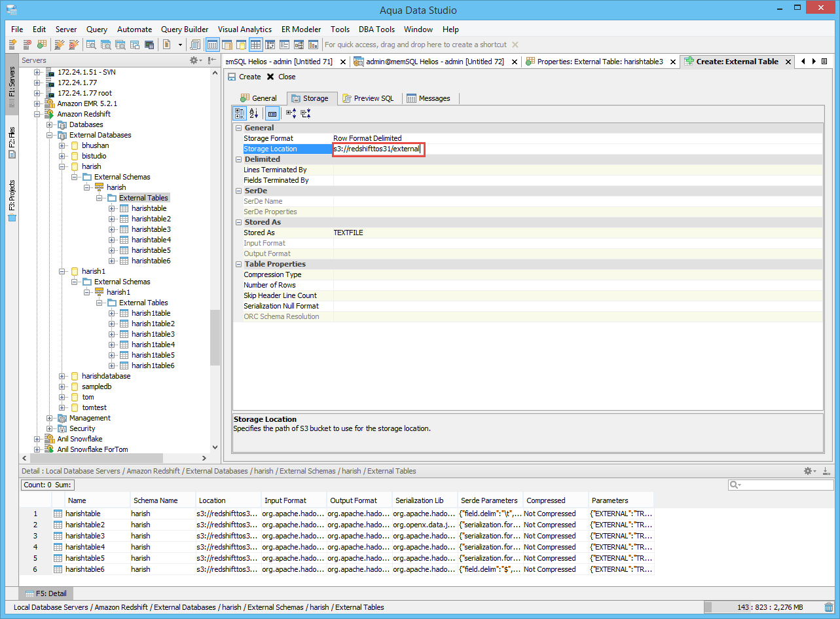
Task: Expand the harishtable3 tree node
Action: [112, 229]
